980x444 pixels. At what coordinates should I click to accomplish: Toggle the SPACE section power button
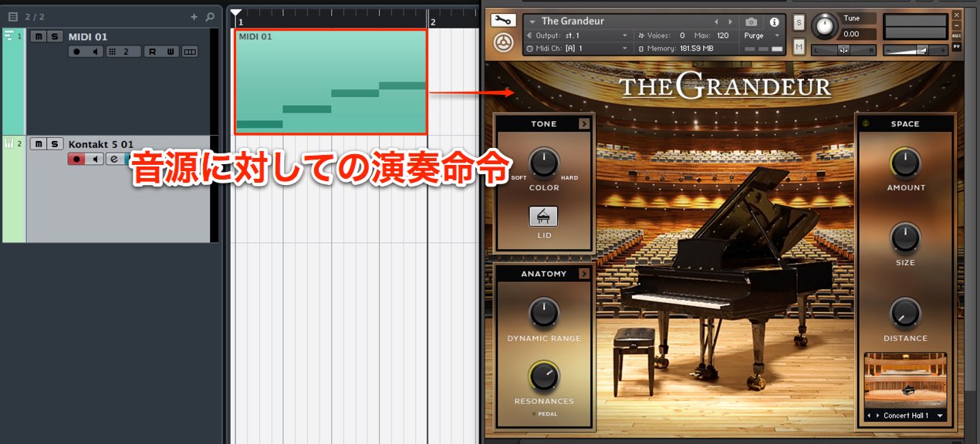click(x=865, y=123)
